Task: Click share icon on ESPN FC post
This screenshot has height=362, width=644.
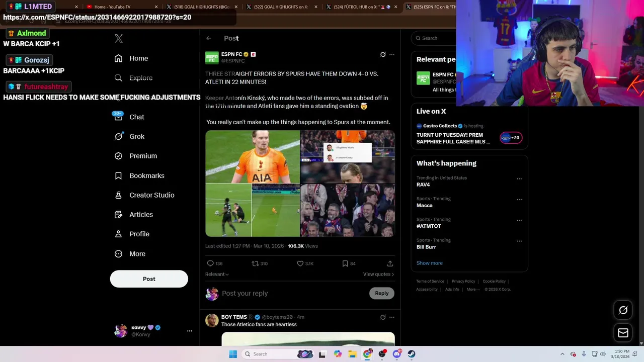Action: click(x=390, y=263)
